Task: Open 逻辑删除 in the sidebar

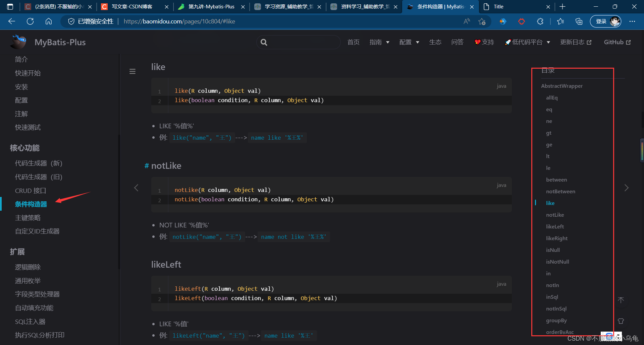Action: pos(28,267)
